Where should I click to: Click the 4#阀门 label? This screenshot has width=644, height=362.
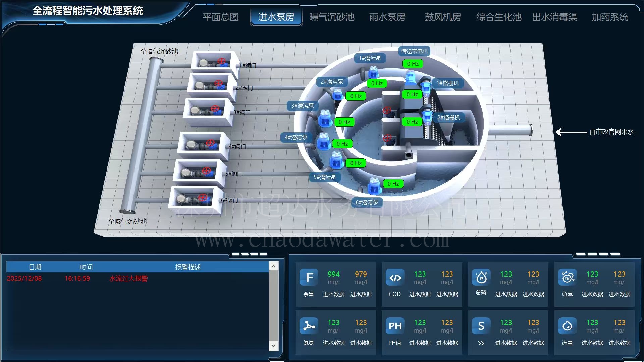tap(237, 146)
